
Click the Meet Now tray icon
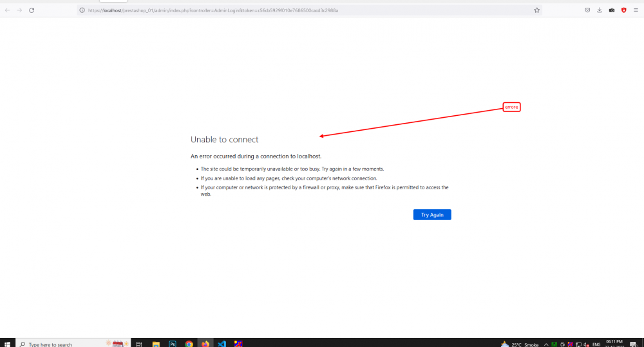[x=562, y=344]
